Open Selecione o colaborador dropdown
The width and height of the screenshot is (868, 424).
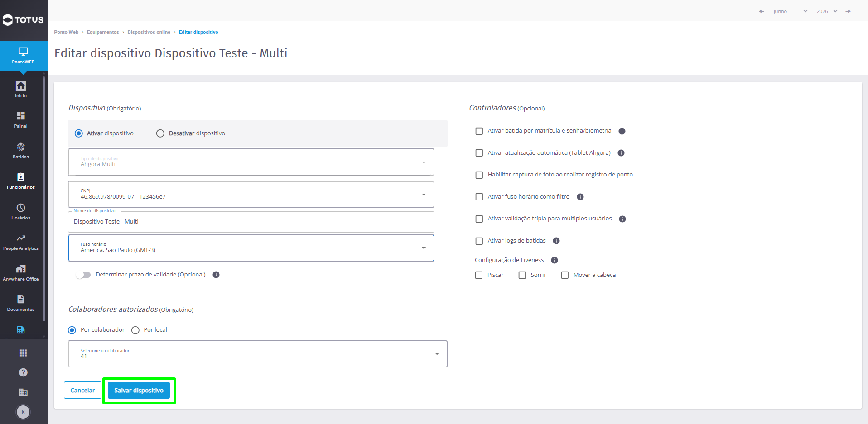click(x=257, y=354)
